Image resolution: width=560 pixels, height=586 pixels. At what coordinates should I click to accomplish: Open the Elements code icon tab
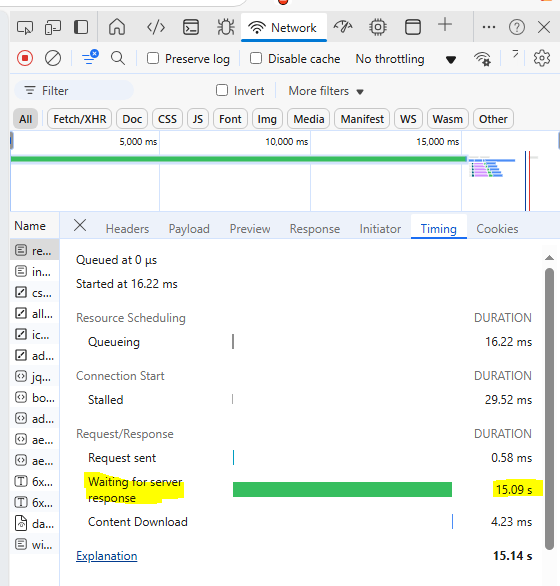pos(156,27)
